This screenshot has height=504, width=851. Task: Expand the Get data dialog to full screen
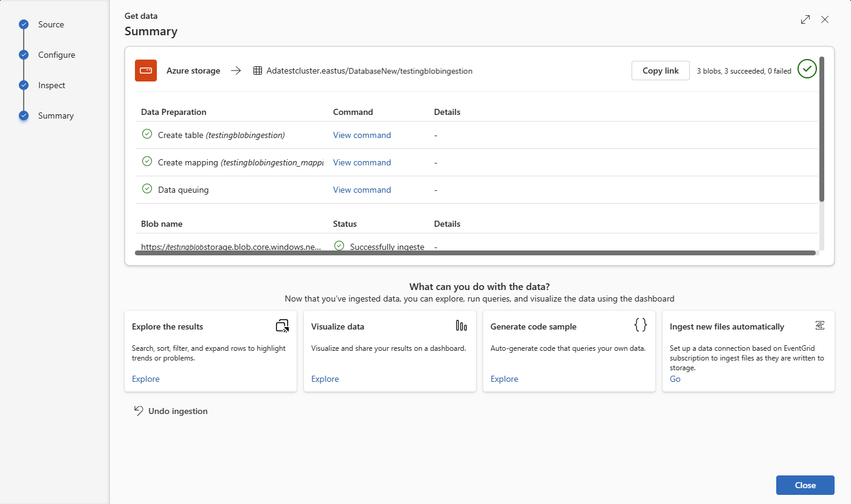805,19
